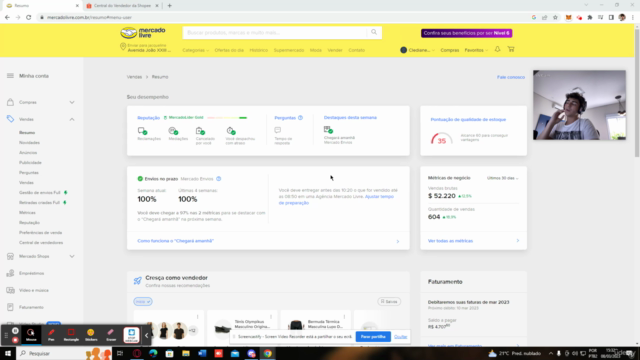This screenshot has width=640, height=360.
Task: Open Histórico in the top navigation
Action: (x=259, y=50)
